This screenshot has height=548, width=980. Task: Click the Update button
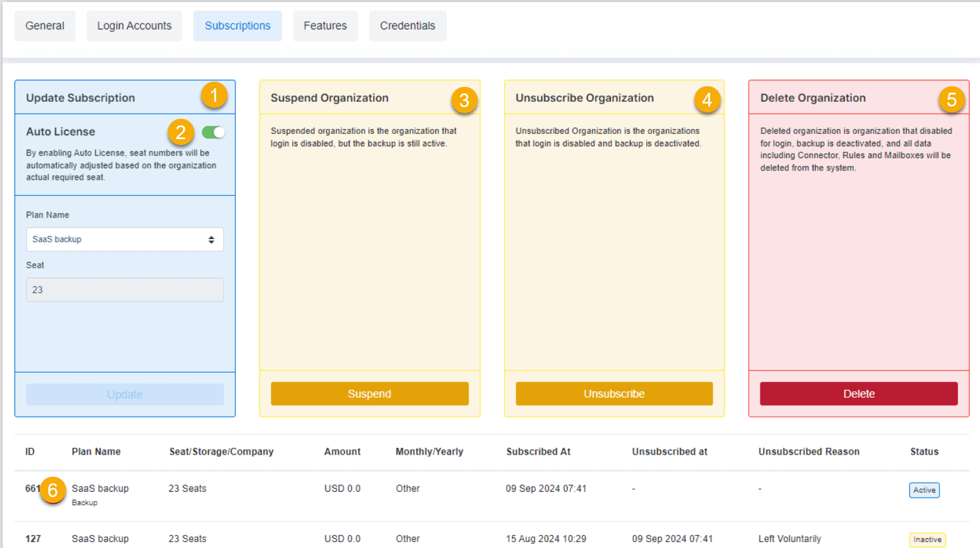pos(125,395)
